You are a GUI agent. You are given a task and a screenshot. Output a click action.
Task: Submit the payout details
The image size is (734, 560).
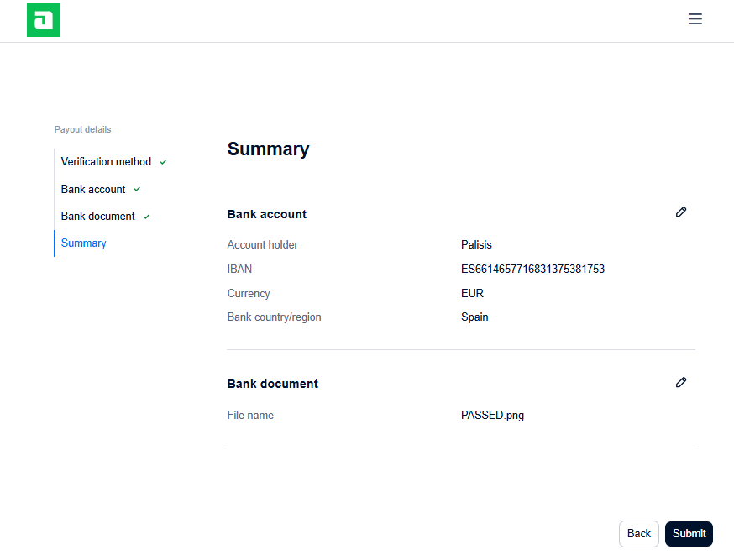(x=689, y=534)
